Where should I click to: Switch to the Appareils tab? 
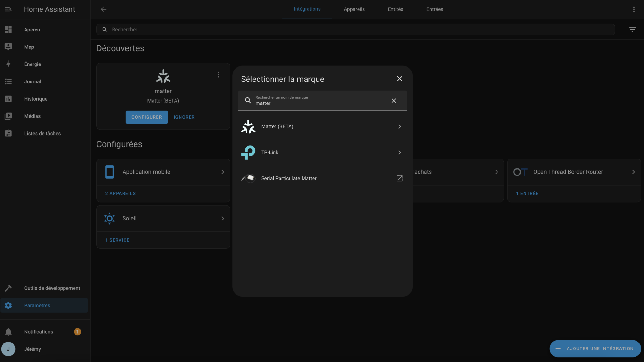coord(354,9)
